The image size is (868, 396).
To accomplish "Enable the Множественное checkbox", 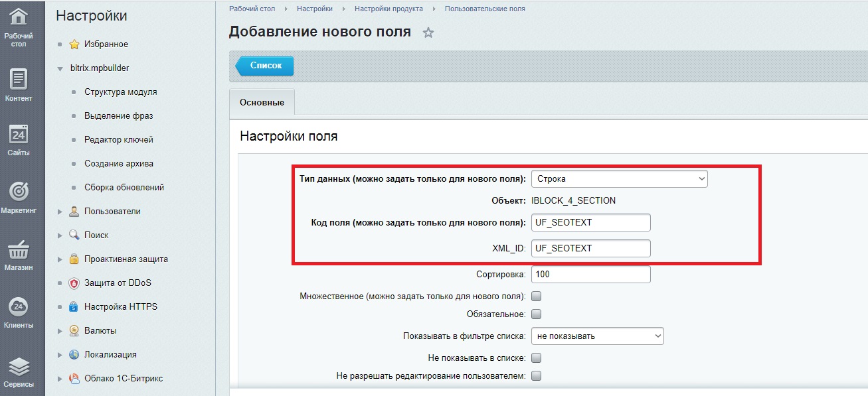I will coord(537,296).
